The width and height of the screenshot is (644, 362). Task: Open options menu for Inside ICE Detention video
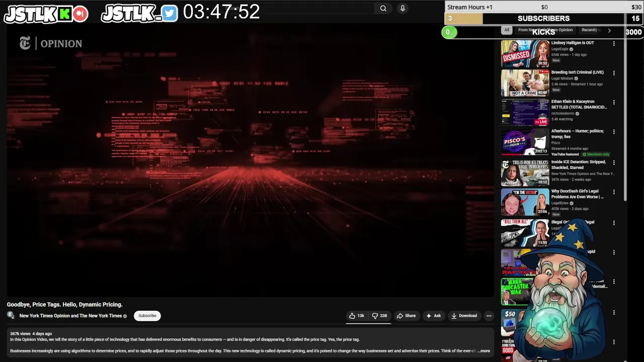(614, 163)
